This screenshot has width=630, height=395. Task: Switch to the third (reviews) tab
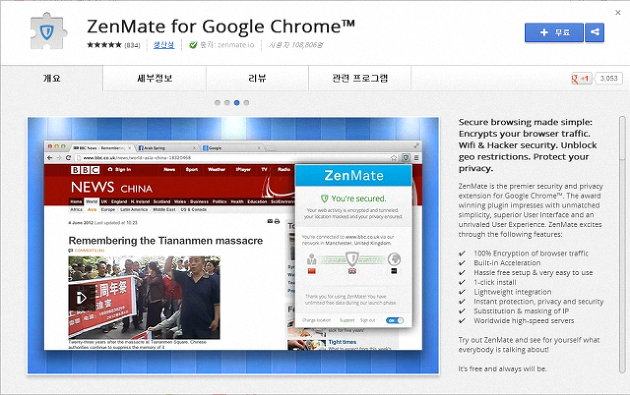(x=257, y=78)
